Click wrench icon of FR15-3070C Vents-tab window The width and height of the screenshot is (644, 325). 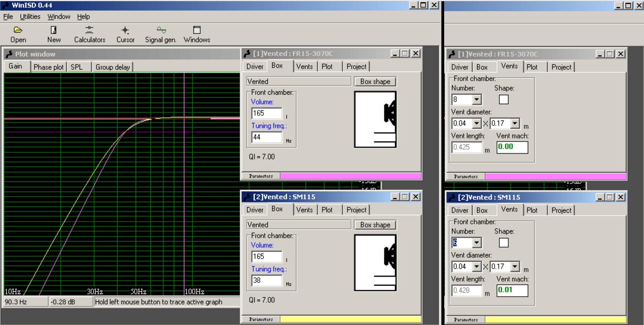(452, 54)
